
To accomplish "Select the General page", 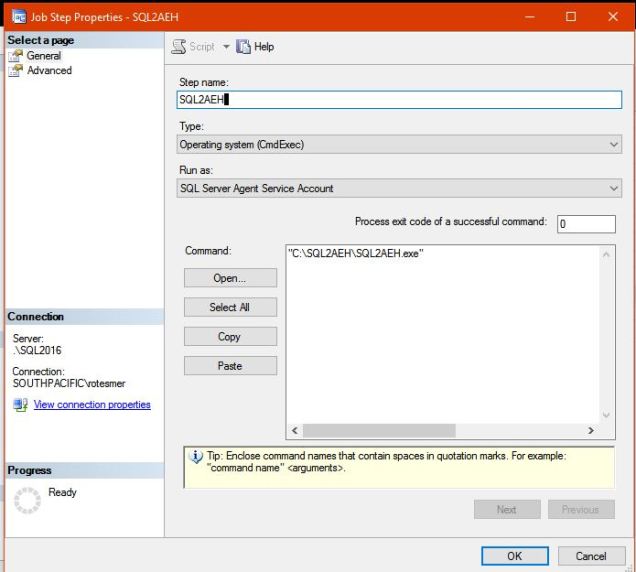I will point(44,56).
